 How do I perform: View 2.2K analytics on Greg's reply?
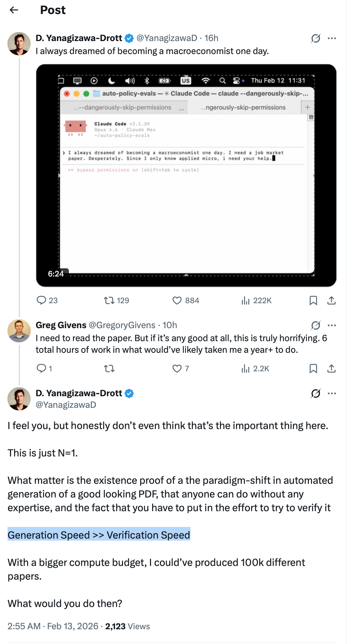pos(245,369)
